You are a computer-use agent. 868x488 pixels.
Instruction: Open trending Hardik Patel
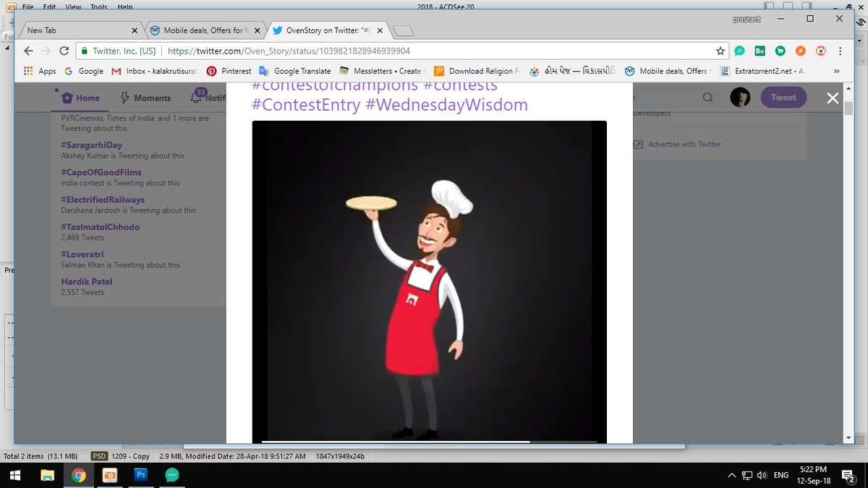pos(87,282)
